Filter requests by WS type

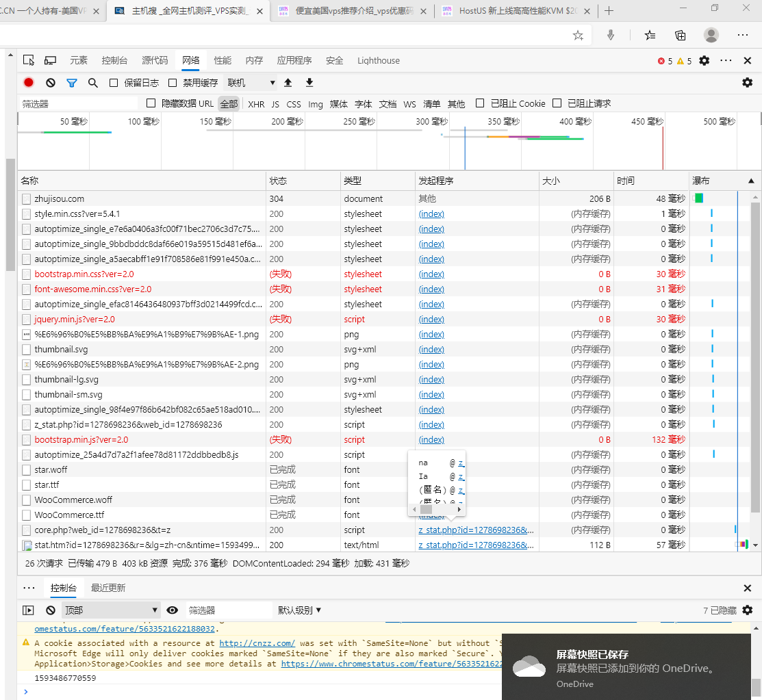pos(409,104)
